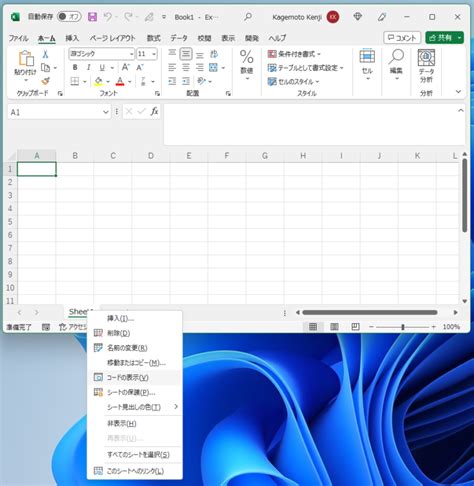Click the Paste (貼り付け) icon
Viewport: 474px width, 486px height.
point(26,59)
